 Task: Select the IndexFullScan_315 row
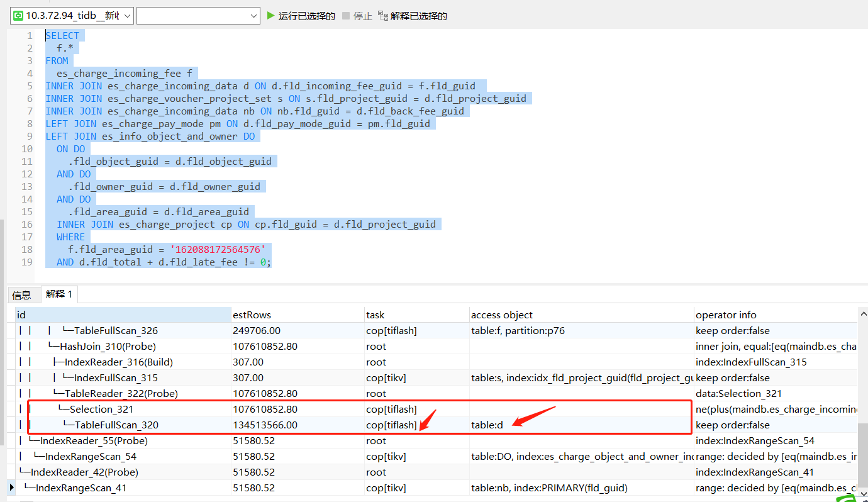coord(437,377)
